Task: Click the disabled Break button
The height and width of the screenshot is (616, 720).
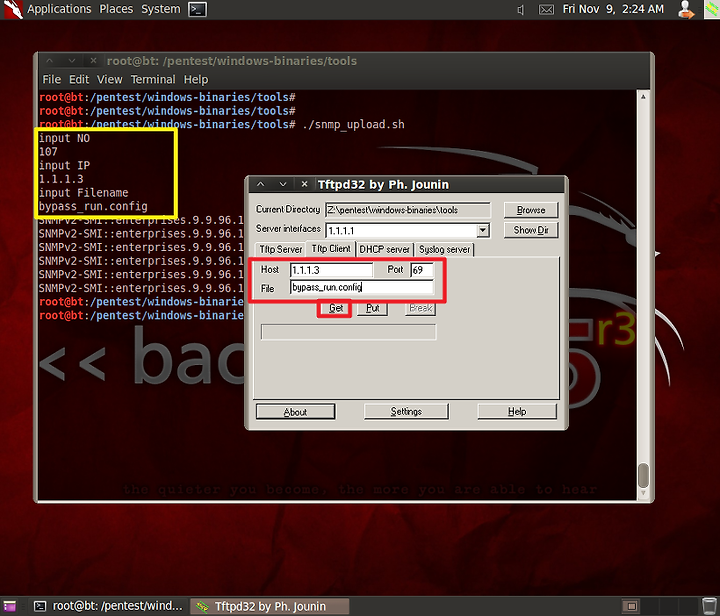Action: pos(421,308)
